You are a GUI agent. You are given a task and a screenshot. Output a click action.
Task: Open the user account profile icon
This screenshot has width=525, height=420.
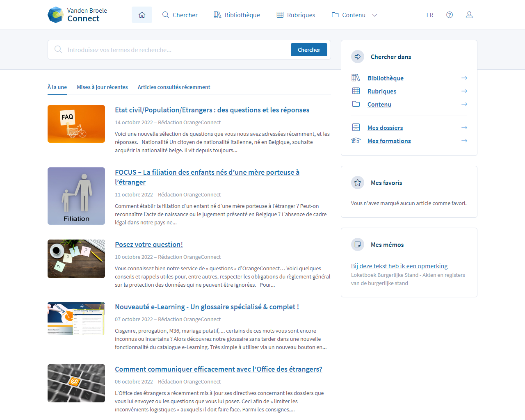tap(469, 15)
